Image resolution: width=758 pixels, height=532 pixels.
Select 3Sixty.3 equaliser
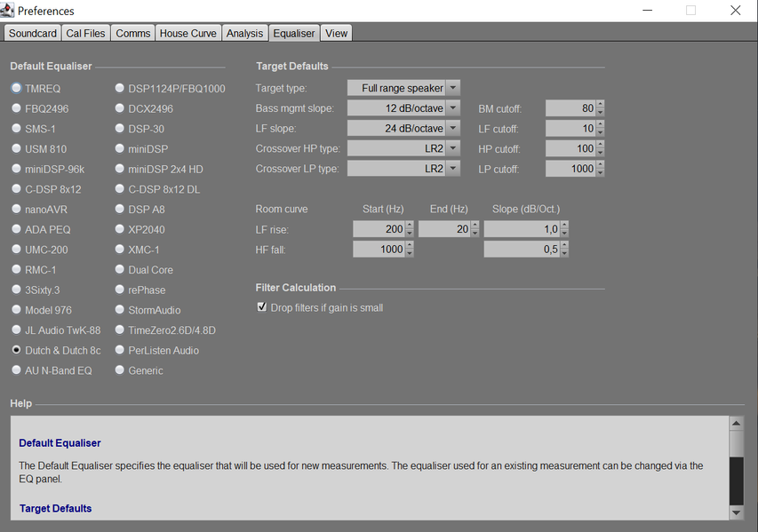16,290
